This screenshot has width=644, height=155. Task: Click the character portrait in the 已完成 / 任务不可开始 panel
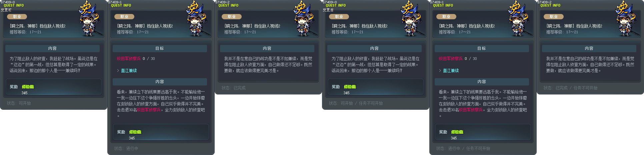625,19
